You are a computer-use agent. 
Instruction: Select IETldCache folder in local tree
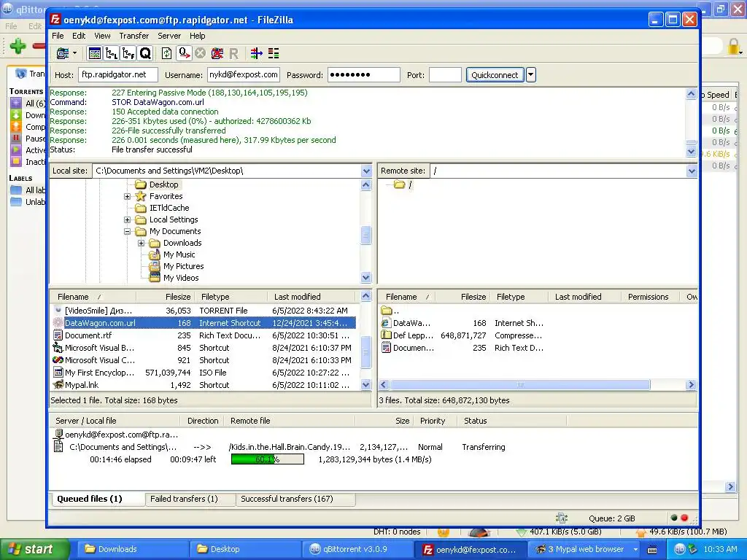(x=169, y=208)
